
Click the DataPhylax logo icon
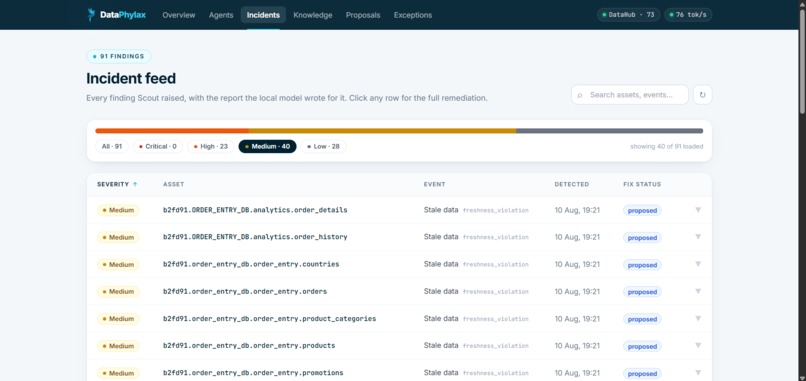91,14
